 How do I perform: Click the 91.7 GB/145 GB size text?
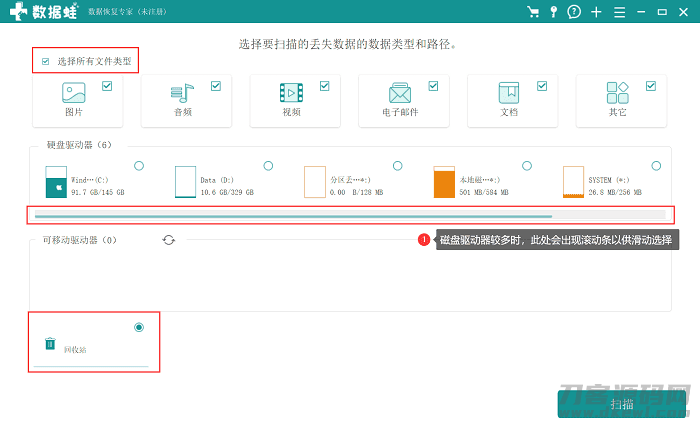coord(98,192)
